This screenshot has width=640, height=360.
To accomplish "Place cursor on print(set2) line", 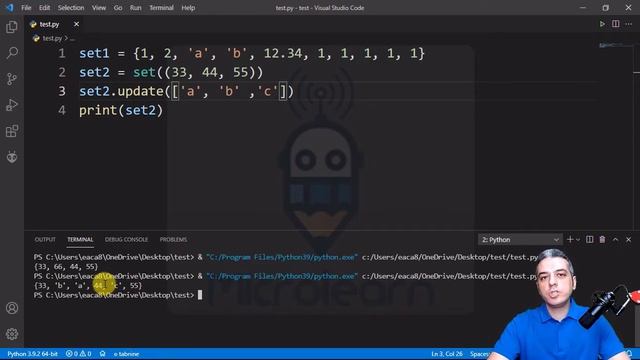I will pyautogui.click(x=121, y=110).
